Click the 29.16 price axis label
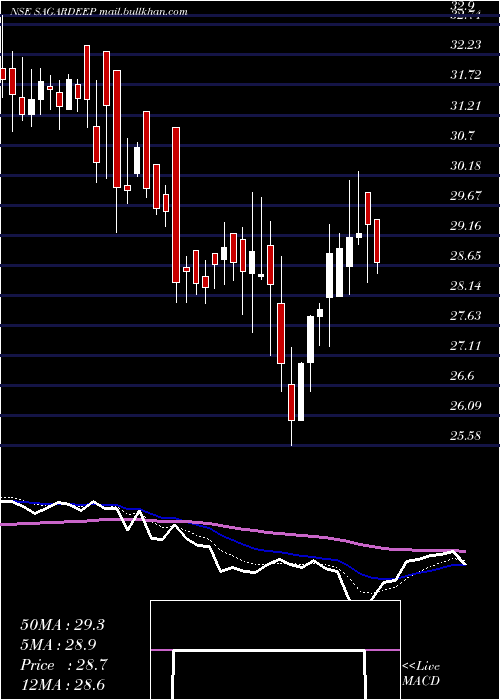 pos(466,225)
